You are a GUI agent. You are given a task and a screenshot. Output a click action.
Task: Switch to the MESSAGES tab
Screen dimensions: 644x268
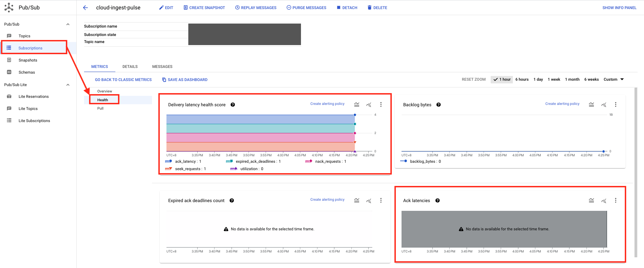click(162, 67)
